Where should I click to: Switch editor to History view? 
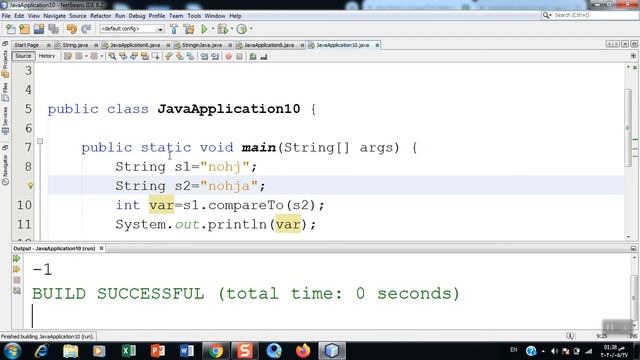coord(47,56)
